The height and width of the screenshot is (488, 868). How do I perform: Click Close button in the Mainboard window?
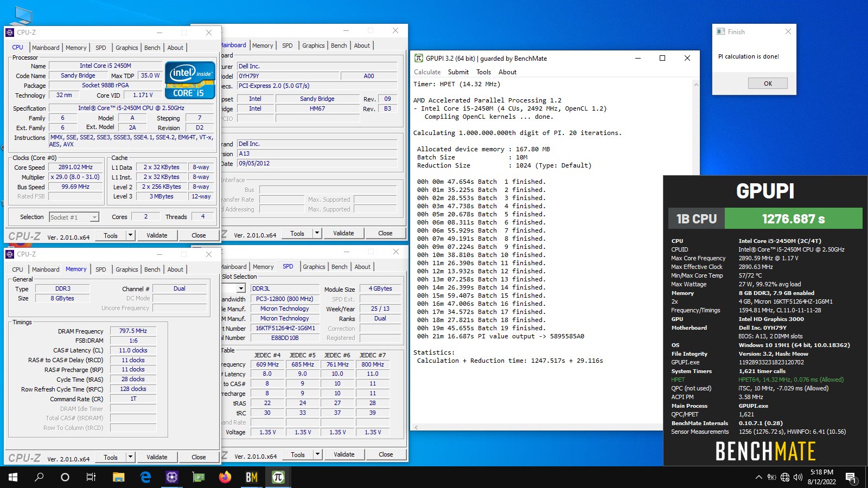click(x=385, y=233)
